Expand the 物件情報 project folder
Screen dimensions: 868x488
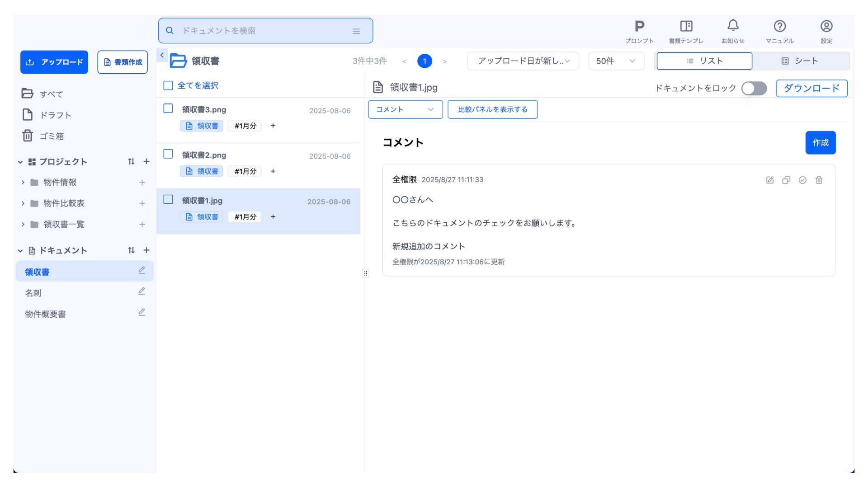coord(23,183)
